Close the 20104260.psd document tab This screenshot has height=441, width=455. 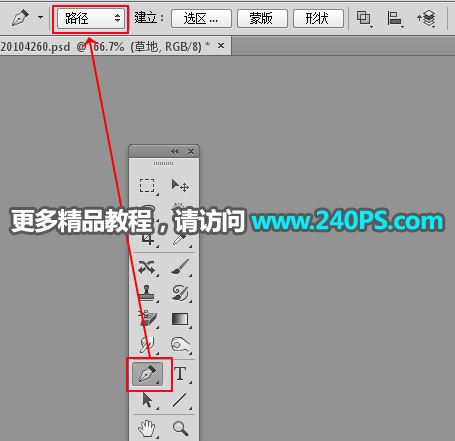click(221, 46)
